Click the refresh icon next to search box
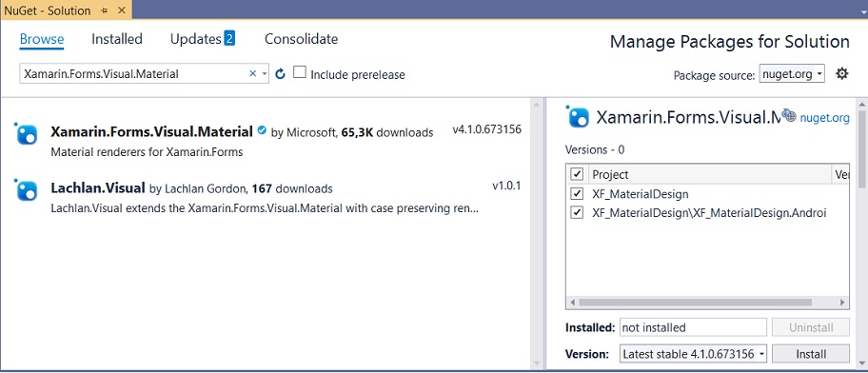The height and width of the screenshot is (373, 868). [x=280, y=73]
